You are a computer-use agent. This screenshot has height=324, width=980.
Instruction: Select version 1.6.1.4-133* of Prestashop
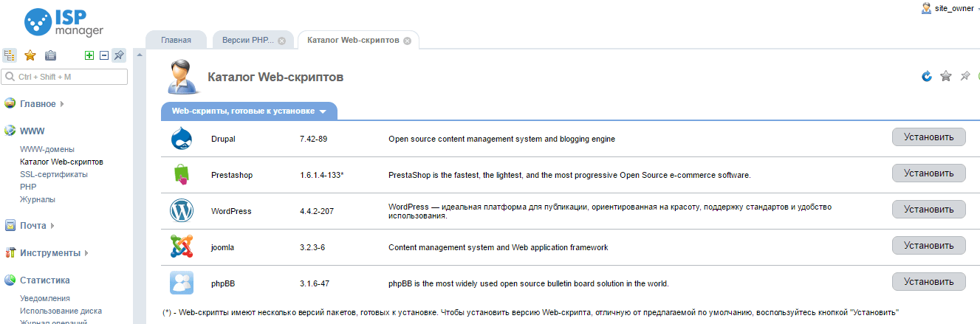click(x=322, y=175)
